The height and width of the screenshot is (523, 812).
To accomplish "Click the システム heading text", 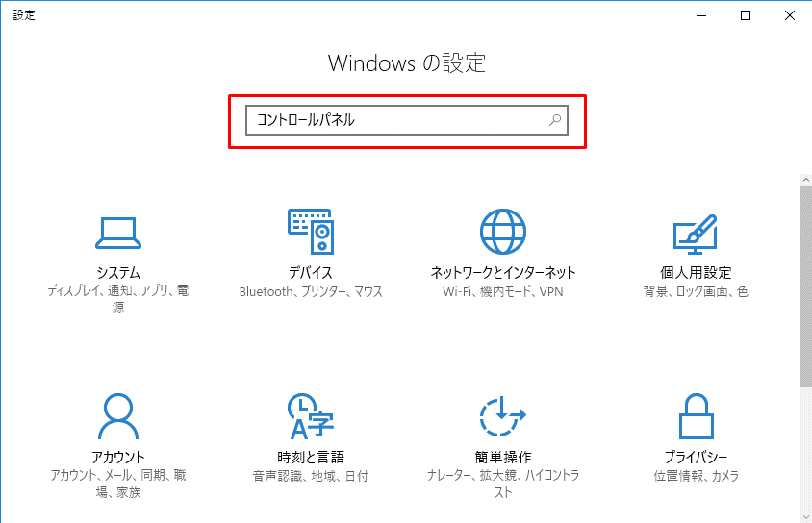I will [118, 272].
